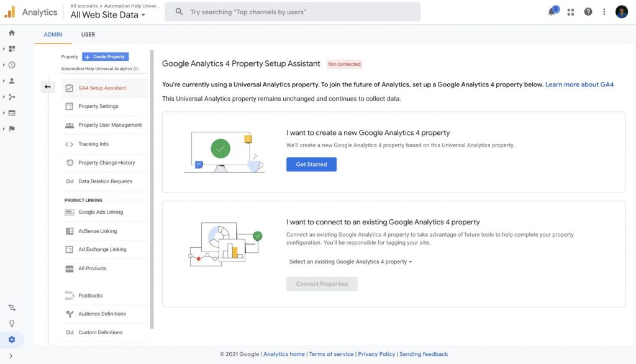Screen dimensions: 636x364
Task: Open the Home icon in left sidebar
Action: [x=12, y=33]
